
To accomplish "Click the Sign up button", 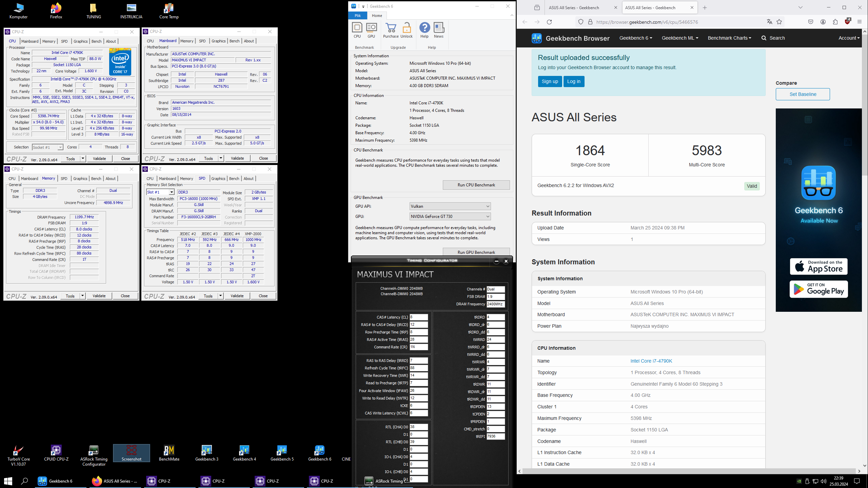I will click(x=550, y=81).
